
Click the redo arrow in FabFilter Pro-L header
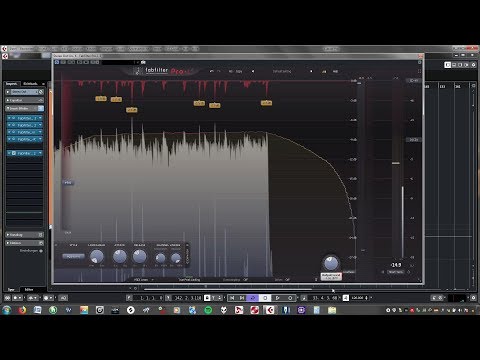219,71
